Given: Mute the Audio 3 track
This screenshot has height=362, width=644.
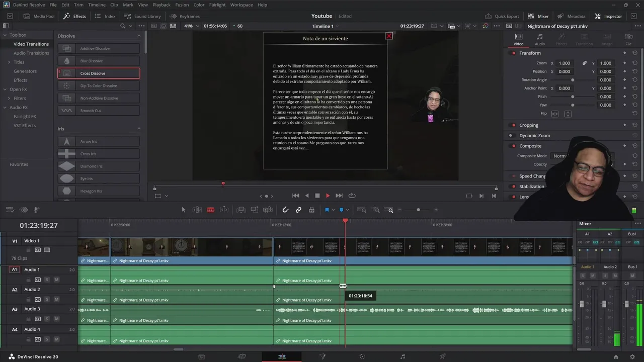Looking at the screenshot, I should pyautogui.click(x=56, y=319).
